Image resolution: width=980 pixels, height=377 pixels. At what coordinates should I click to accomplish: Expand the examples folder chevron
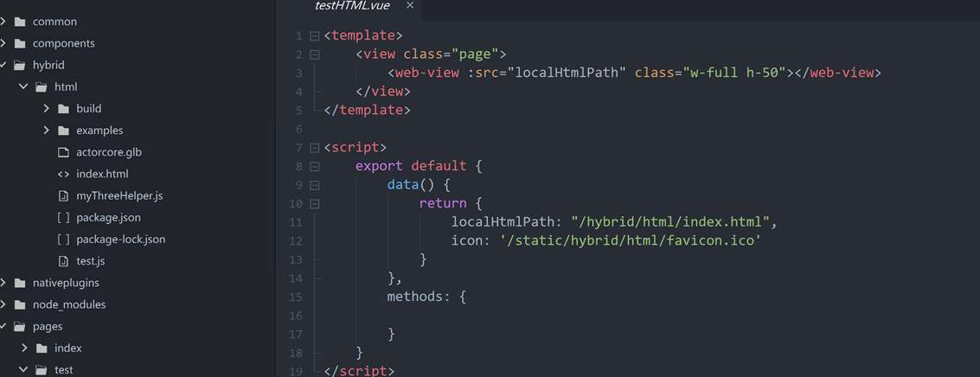click(x=46, y=131)
